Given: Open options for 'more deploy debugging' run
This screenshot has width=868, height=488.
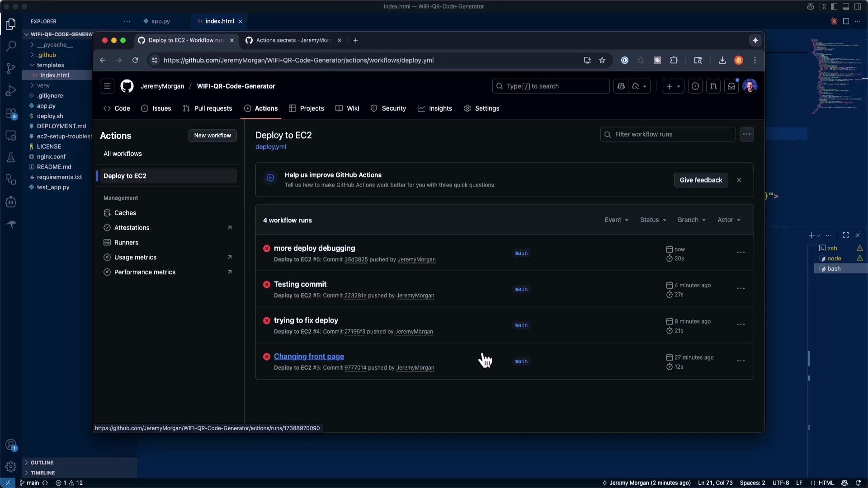Looking at the screenshot, I should click(741, 253).
